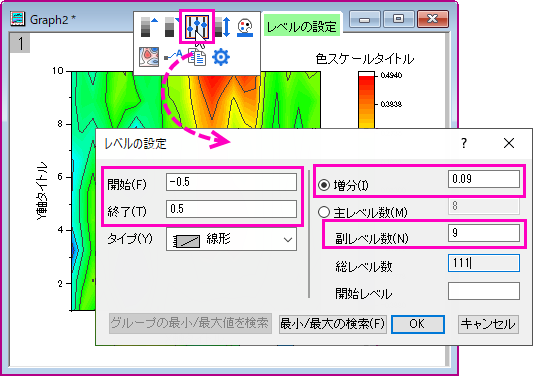Click the Y axis tick label 6
This screenshot has width=533, height=376.
(60, 177)
